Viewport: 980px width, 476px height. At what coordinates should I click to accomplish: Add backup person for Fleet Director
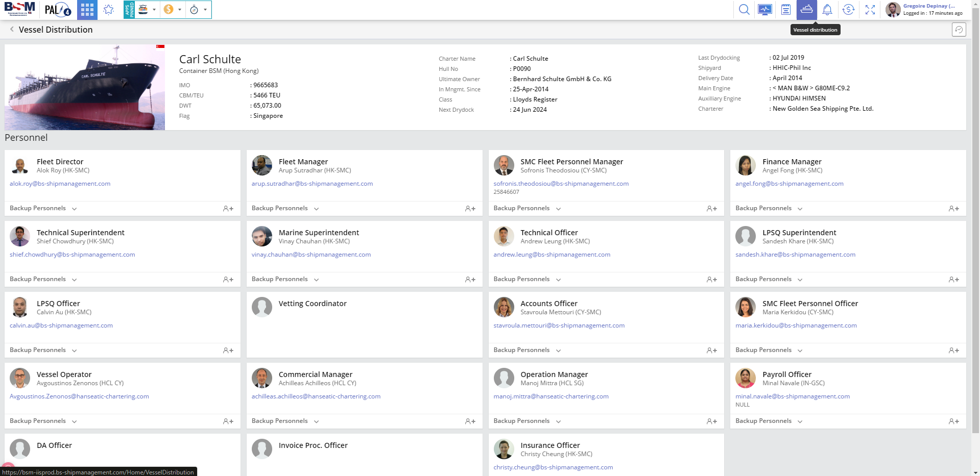coord(228,209)
